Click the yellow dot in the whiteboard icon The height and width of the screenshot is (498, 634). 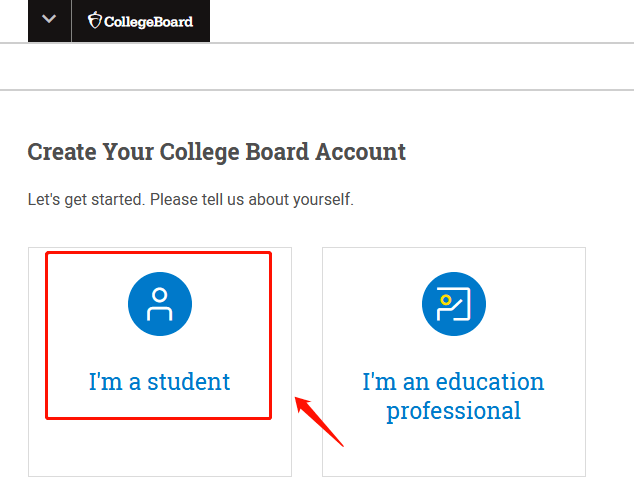pyautogui.click(x=442, y=296)
